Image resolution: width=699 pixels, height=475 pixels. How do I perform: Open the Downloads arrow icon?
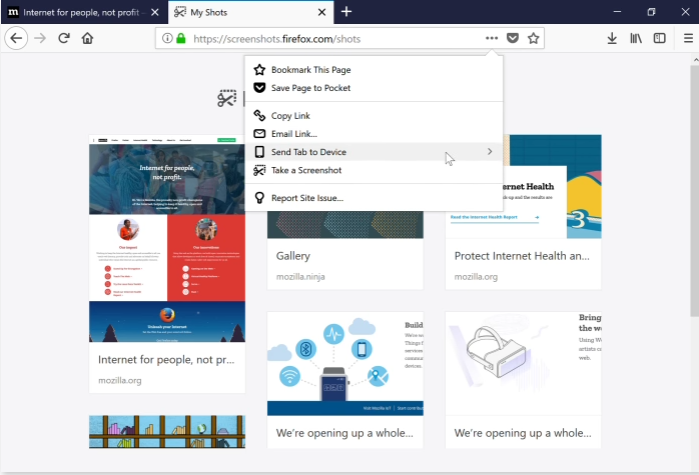(612, 38)
